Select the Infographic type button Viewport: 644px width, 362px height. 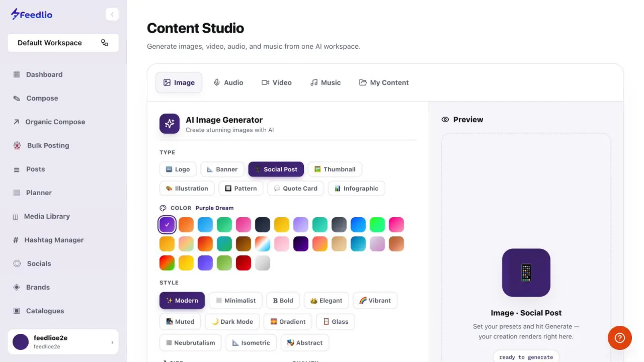click(x=356, y=189)
